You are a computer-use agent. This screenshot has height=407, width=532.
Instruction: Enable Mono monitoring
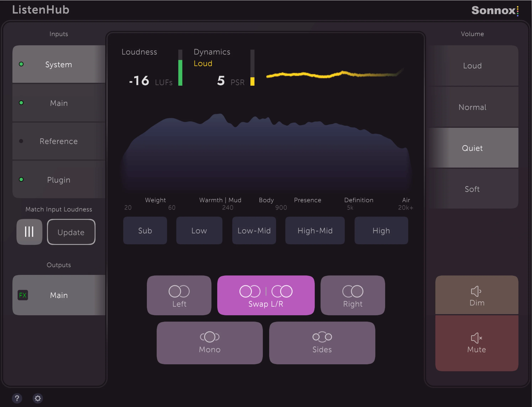(210, 343)
